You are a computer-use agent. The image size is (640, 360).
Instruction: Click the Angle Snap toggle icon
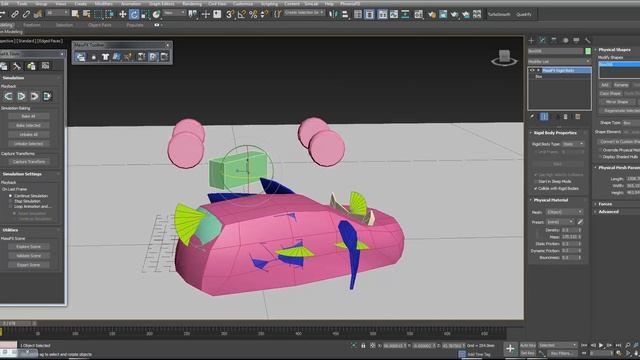(x=242, y=14)
